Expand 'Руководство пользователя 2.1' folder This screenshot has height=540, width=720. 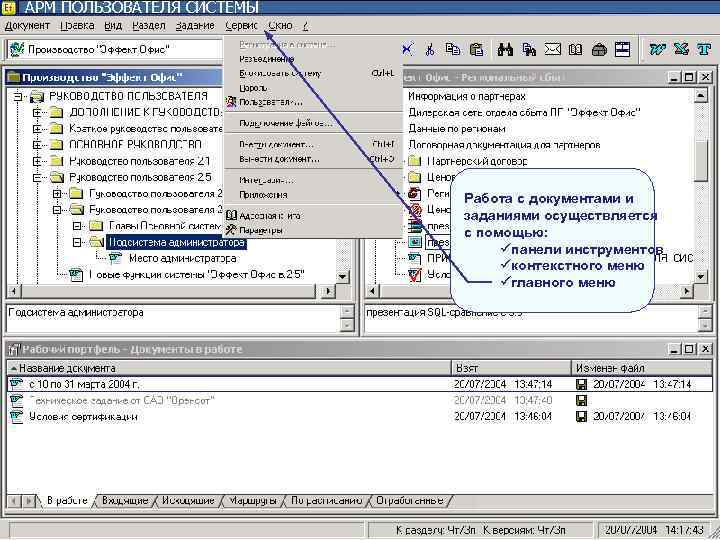pos(37,161)
